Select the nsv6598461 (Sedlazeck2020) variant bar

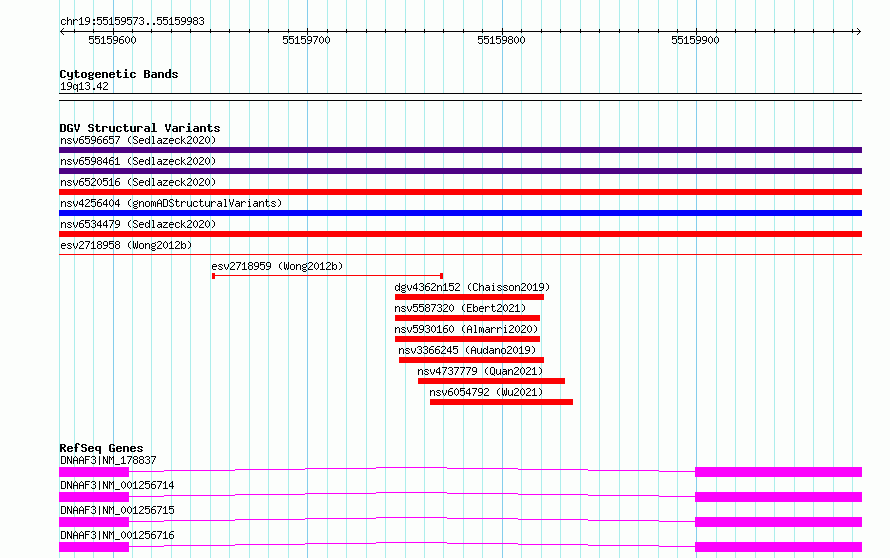tap(460, 171)
